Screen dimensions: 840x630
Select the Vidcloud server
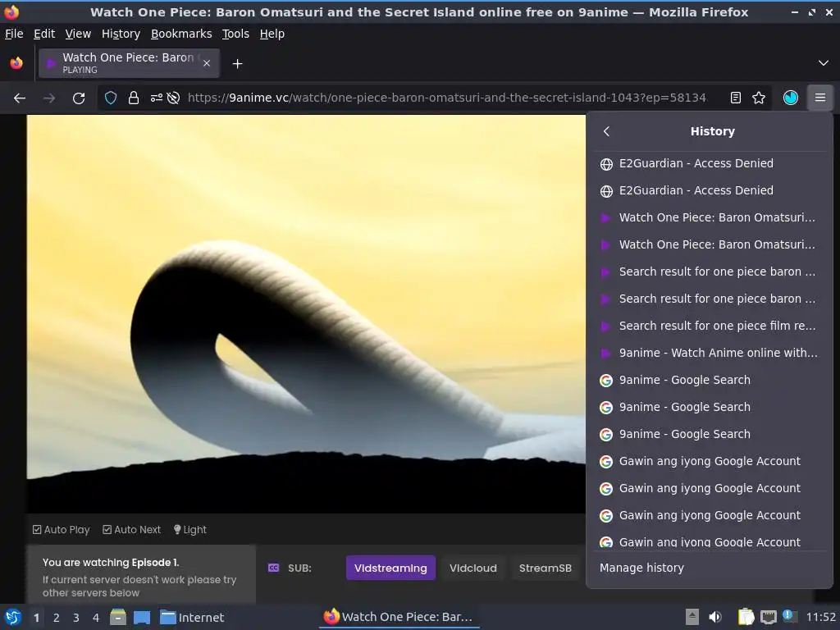coord(473,568)
